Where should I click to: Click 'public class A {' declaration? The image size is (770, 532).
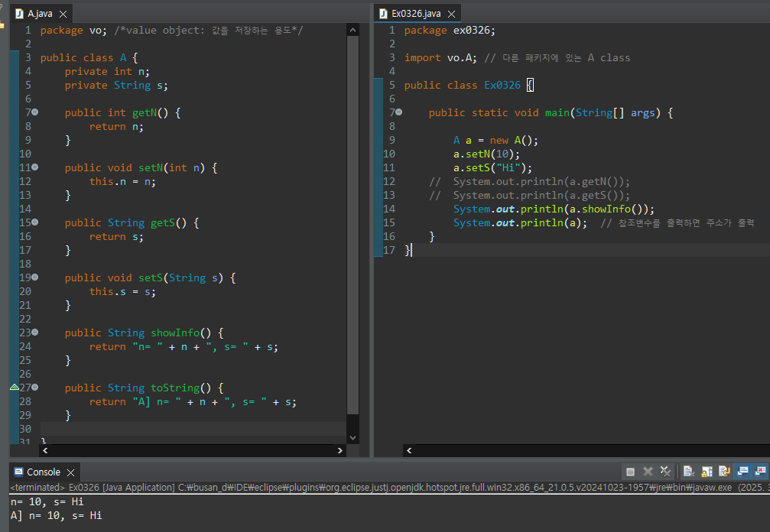click(89, 58)
